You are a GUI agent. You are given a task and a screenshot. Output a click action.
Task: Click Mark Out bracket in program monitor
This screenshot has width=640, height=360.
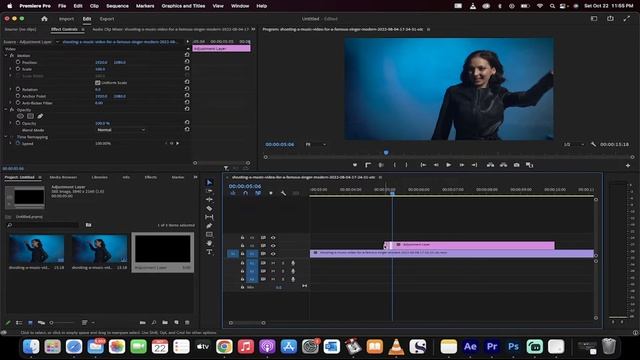pyautogui.click(x=407, y=165)
